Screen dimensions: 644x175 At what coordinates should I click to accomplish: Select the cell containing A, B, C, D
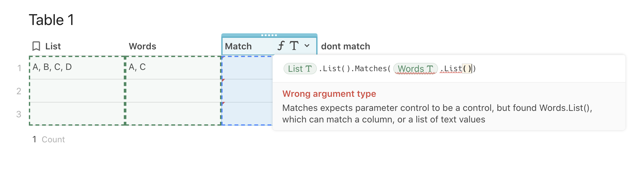77,68
